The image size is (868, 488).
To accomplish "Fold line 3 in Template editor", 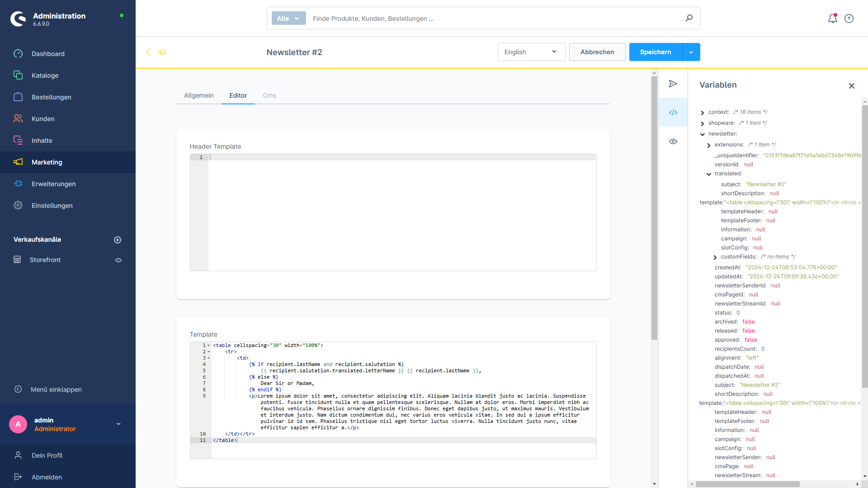I will pyautogui.click(x=209, y=358).
